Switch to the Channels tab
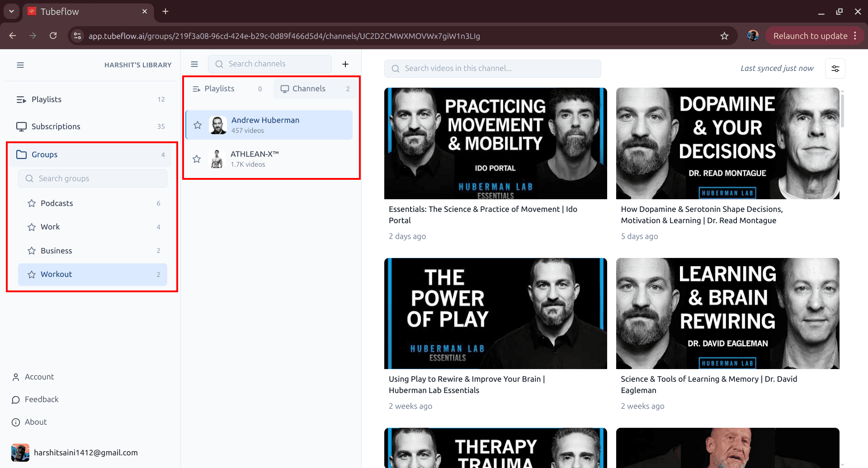 click(x=315, y=89)
